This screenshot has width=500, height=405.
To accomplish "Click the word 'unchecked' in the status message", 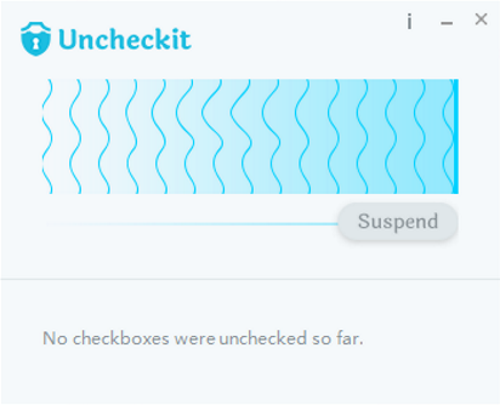I will (x=263, y=338).
